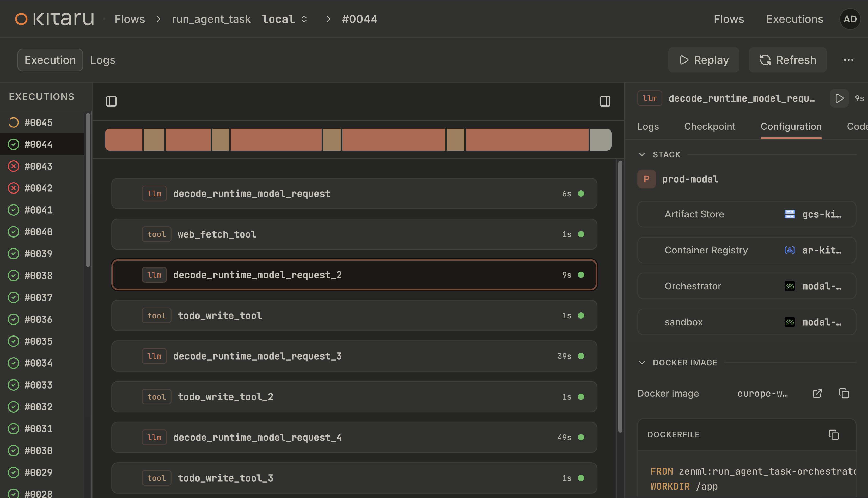Run the step play icon in details header
868x498 pixels.
[x=839, y=98]
